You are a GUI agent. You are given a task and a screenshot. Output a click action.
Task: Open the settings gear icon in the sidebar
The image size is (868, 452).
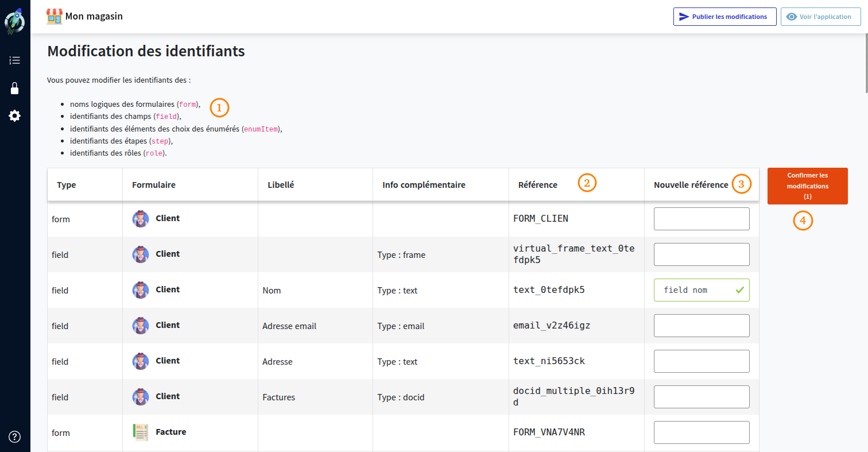coord(14,115)
